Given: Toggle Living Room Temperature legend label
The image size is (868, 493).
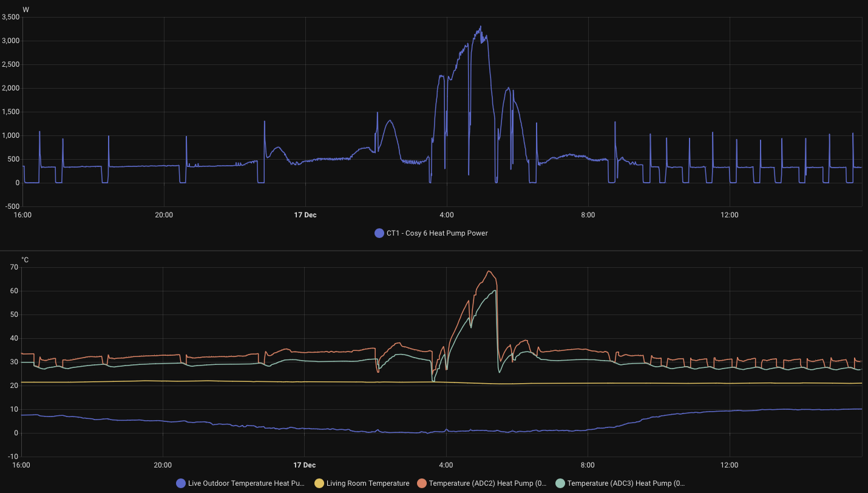Looking at the screenshot, I should (x=367, y=483).
